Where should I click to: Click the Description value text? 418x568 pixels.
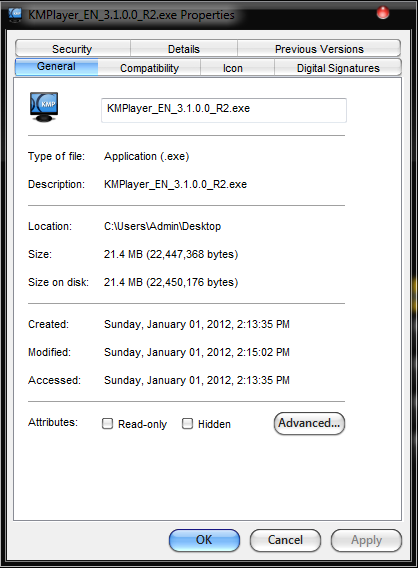pyautogui.click(x=175, y=184)
